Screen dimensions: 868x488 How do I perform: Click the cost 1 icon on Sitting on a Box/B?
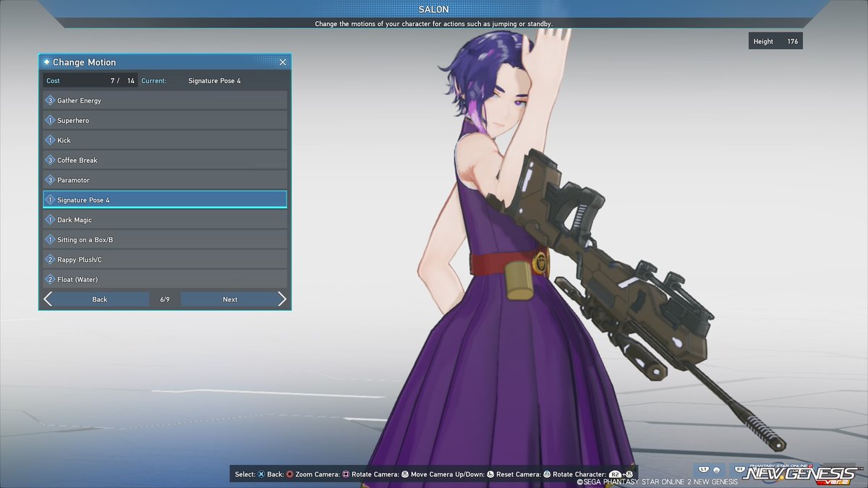[51, 239]
